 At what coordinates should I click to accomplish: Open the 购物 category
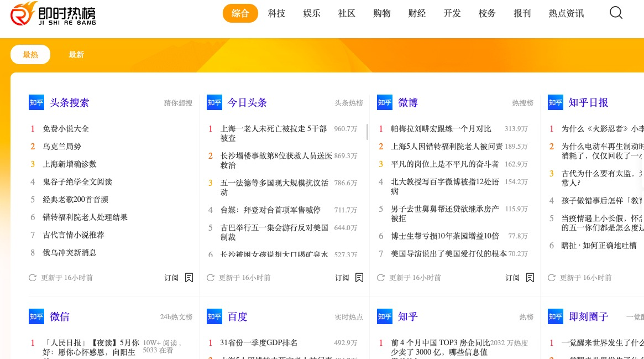[382, 13]
